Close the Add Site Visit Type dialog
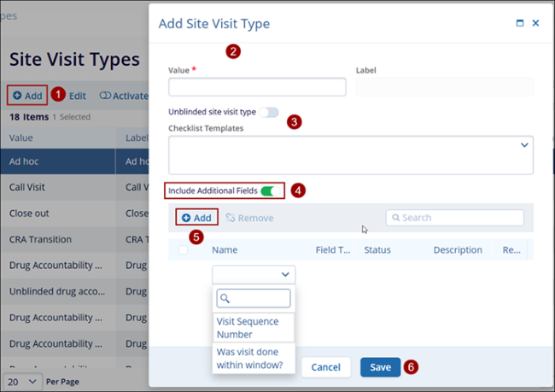 pyautogui.click(x=535, y=24)
